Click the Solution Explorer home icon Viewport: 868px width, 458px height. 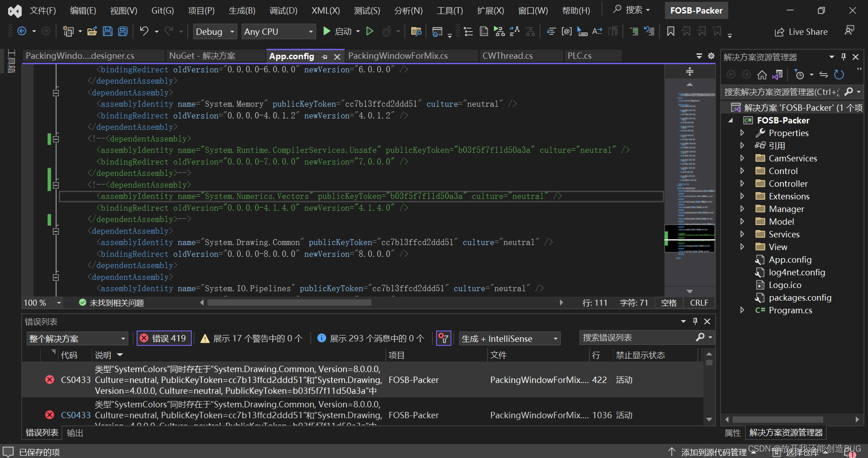click(762, 75)
